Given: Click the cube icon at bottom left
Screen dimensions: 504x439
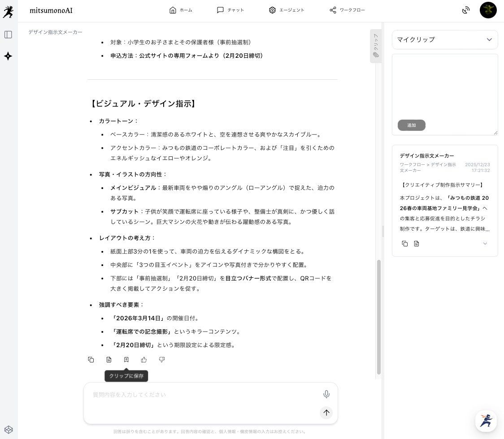Looking at the screenshot, I should point(8,429).
